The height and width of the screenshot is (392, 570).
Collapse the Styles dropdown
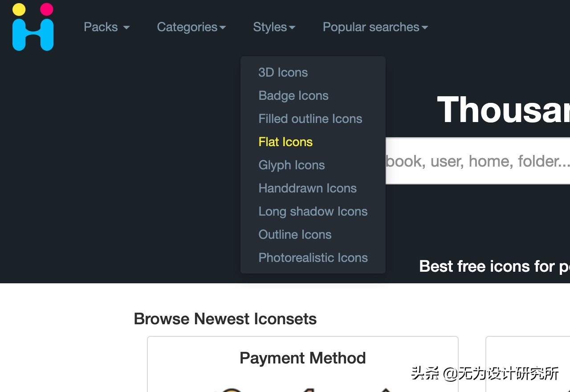pos(274,27)
